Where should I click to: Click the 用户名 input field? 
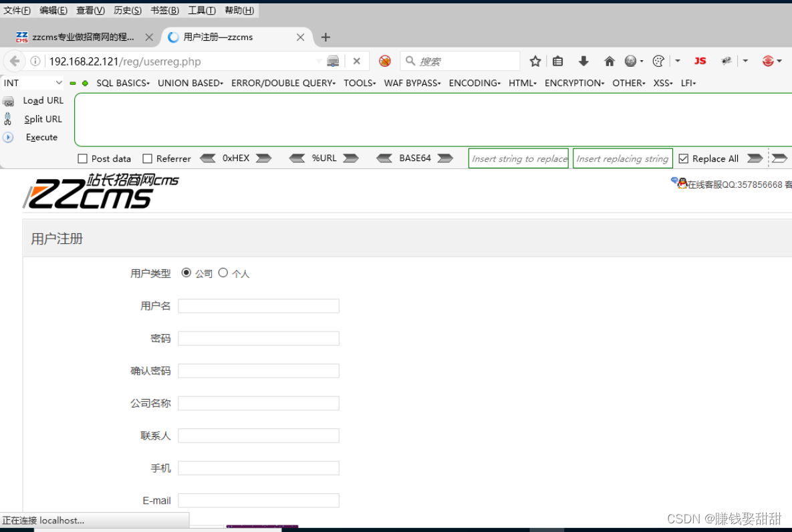coord(259,305)
